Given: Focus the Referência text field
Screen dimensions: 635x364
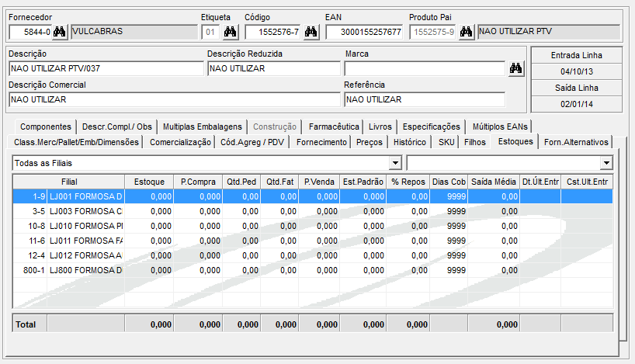Looking at the screenshot, I should [424, 99].
